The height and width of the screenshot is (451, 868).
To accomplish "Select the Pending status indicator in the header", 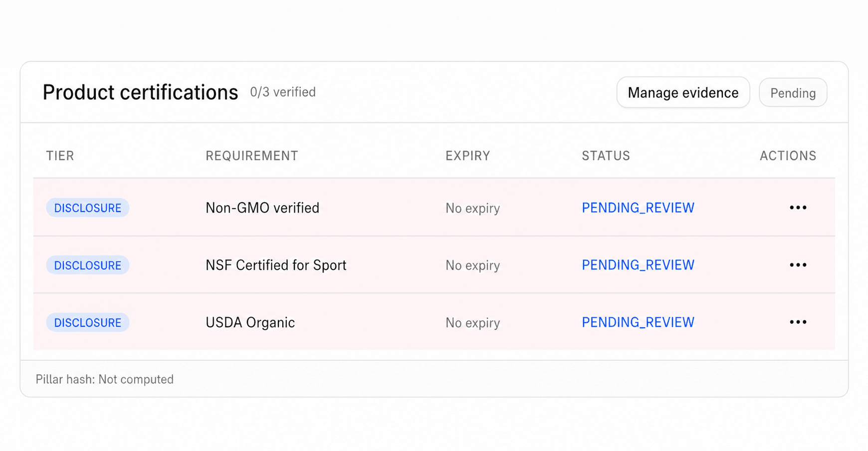I will coord(793,92).
